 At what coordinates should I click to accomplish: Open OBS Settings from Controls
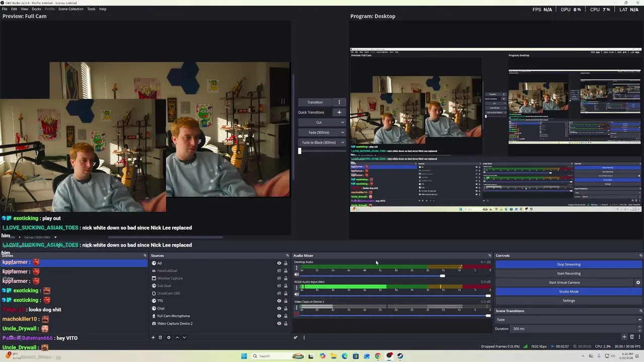point(569,301)
